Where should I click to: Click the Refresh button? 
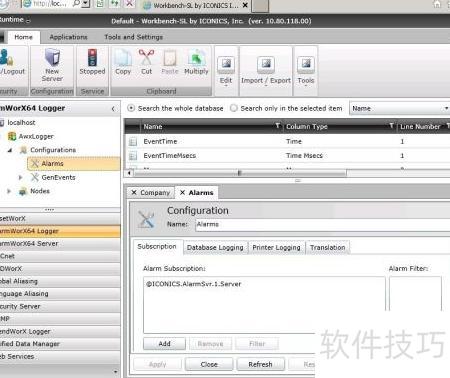260,364
